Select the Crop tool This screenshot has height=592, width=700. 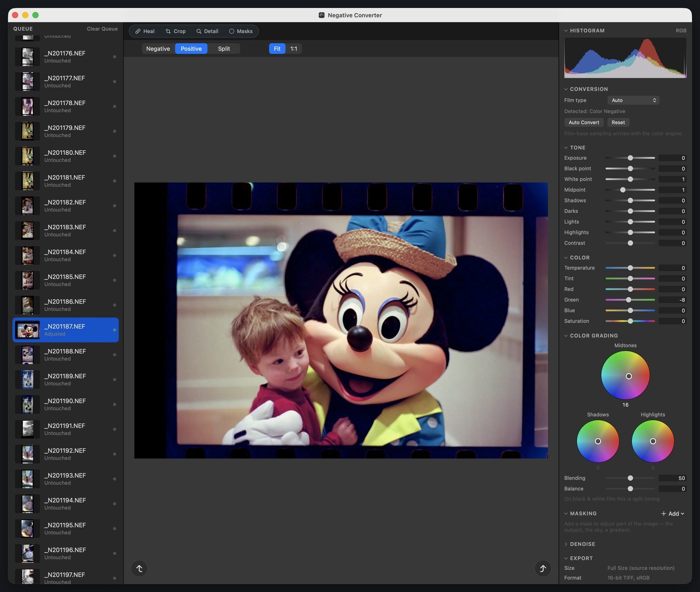coord(175,31)
